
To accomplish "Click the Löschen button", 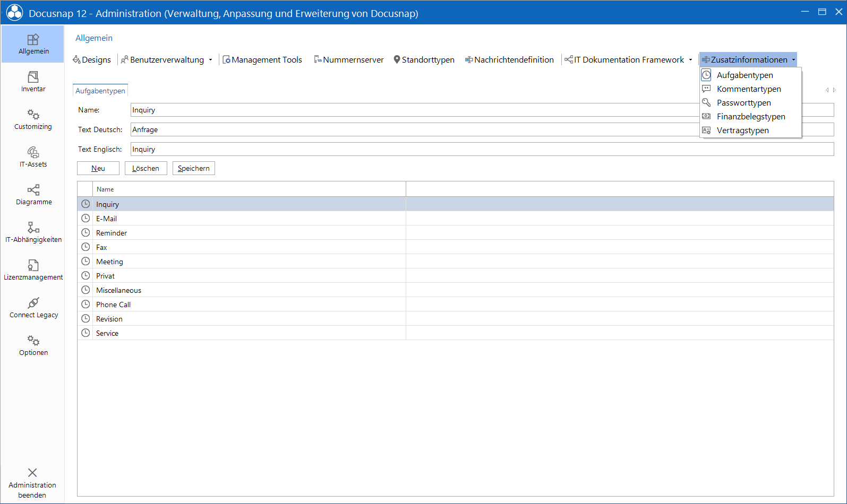I will point(146,168).
